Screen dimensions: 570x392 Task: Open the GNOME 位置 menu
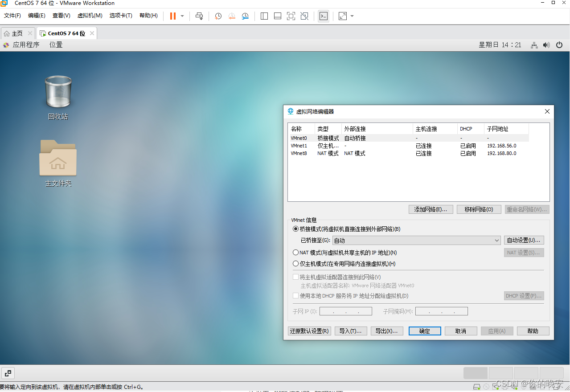56,45
